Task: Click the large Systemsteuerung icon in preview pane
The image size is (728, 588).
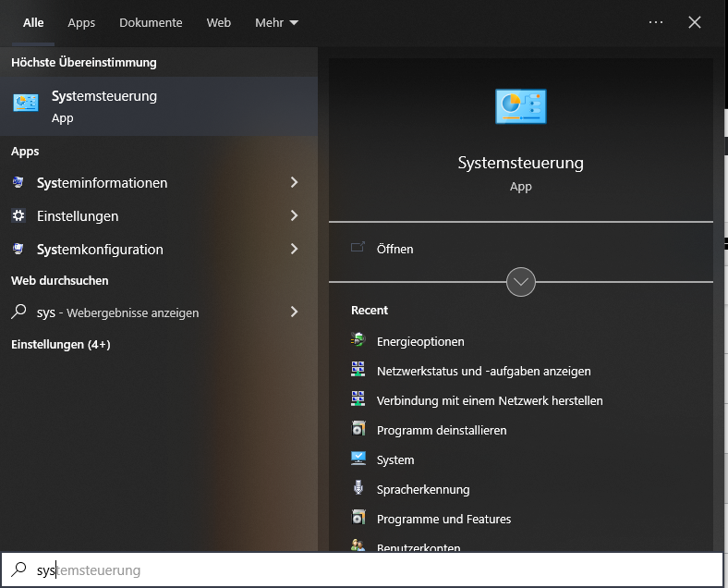Action: pyautogui.click(x=520, y=106)
